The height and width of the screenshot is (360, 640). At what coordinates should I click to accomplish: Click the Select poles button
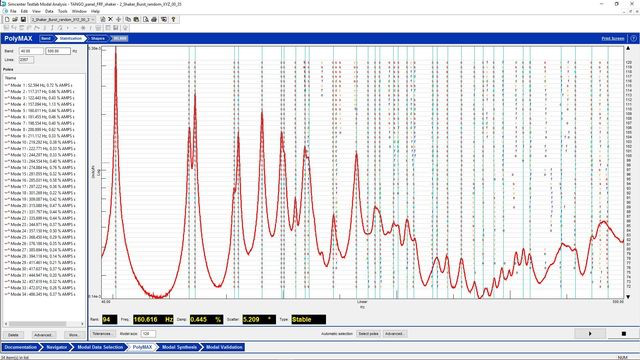click(x=368, y=333)
